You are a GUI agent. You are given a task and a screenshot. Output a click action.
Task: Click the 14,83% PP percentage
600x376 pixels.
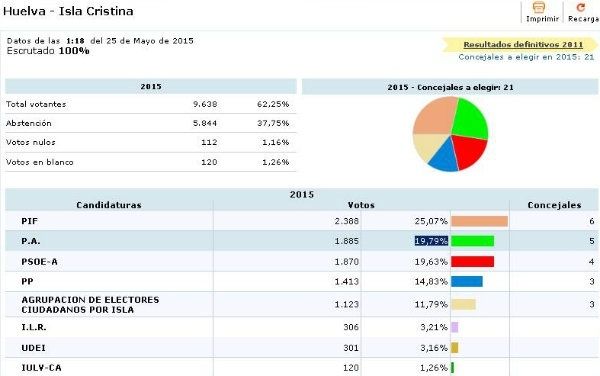click(431, 282)
